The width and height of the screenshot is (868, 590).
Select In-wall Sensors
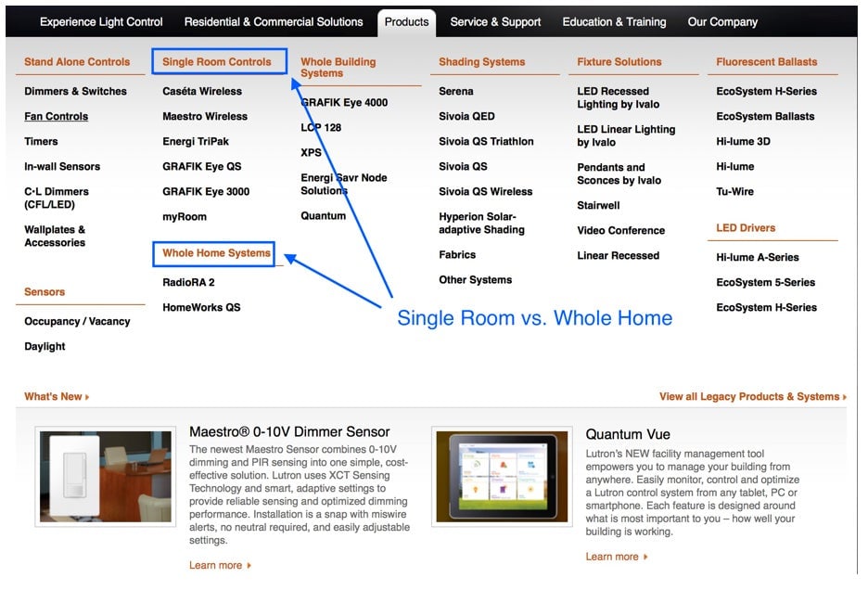[62, 166]
